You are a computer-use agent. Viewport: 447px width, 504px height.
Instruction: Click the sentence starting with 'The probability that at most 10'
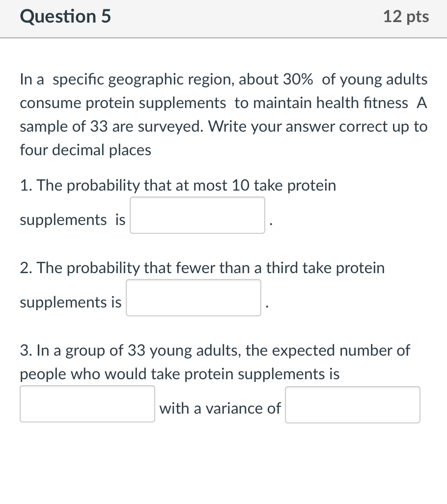tap(178, 185)
